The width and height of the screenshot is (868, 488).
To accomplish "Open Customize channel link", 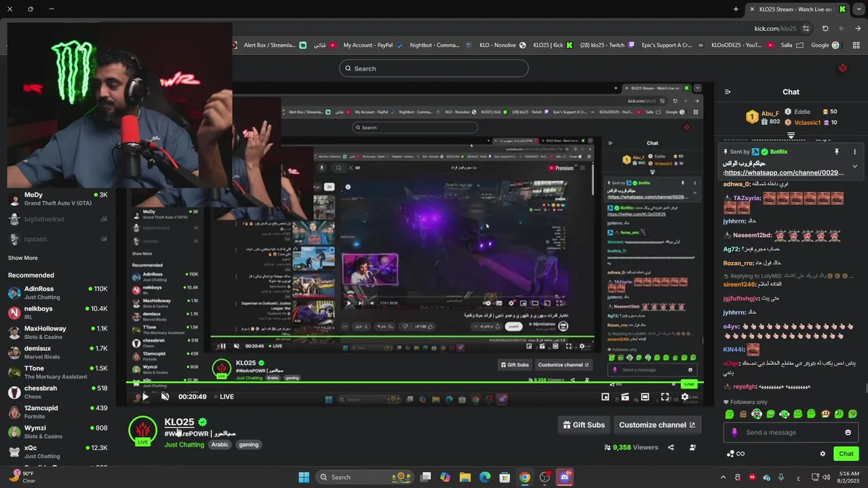I will click(657, 425).
